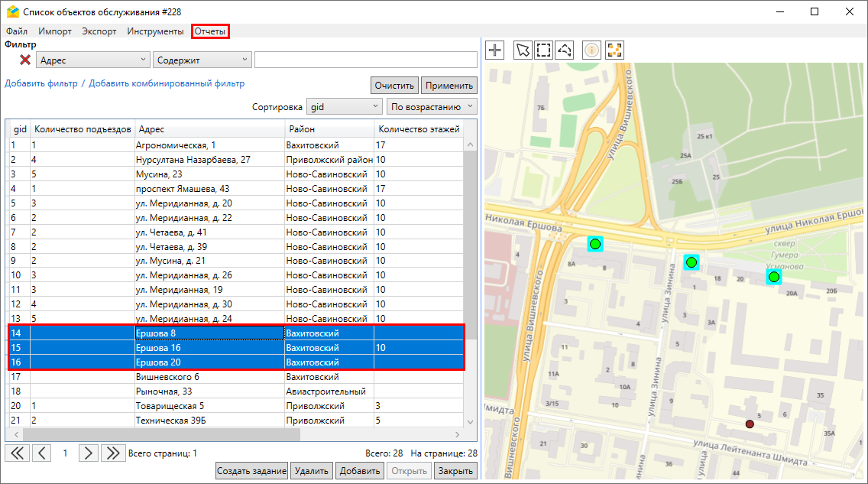Open the Адрес filter field dropdown

pos(93,60)
